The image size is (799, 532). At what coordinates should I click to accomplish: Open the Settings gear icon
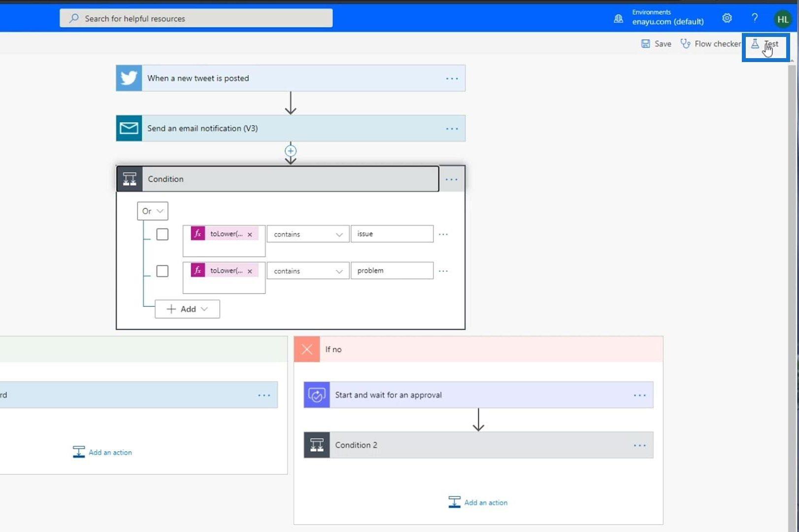(727, 18)
